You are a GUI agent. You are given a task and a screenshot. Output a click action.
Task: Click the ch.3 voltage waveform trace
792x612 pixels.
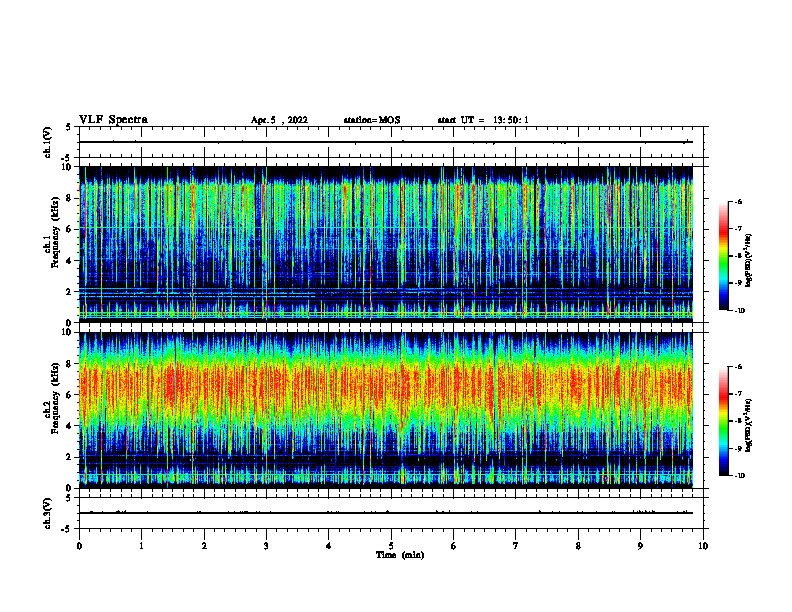pyautogui.click(x=386, y=513)
